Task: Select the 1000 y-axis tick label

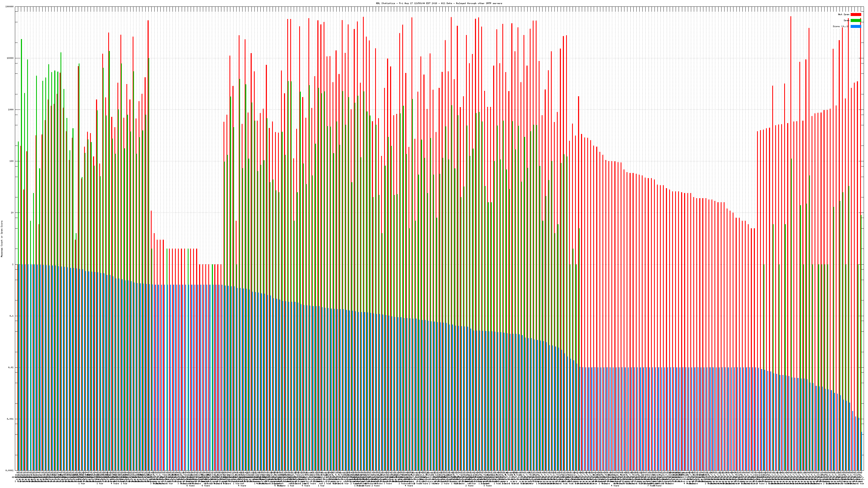Action: click(x=11, y=110)
